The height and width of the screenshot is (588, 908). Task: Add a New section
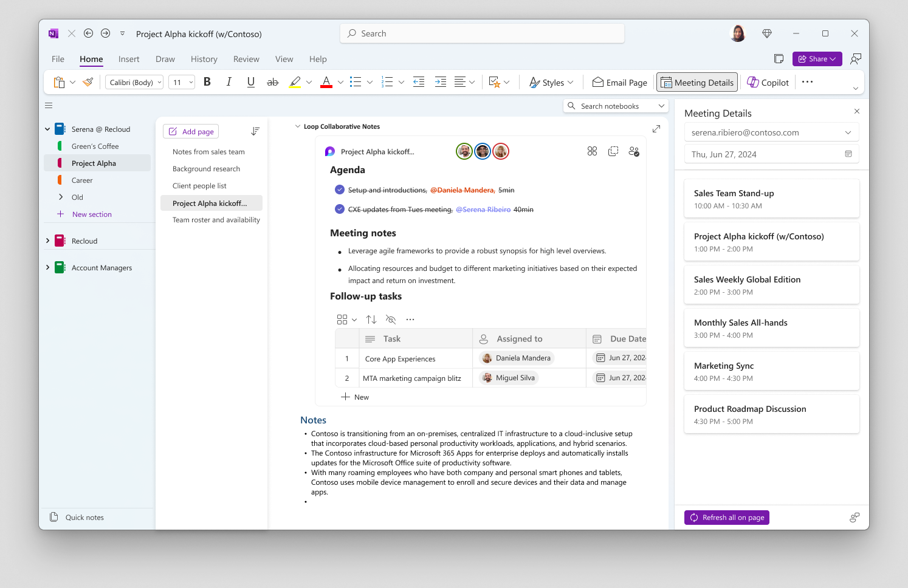(85, 214)
